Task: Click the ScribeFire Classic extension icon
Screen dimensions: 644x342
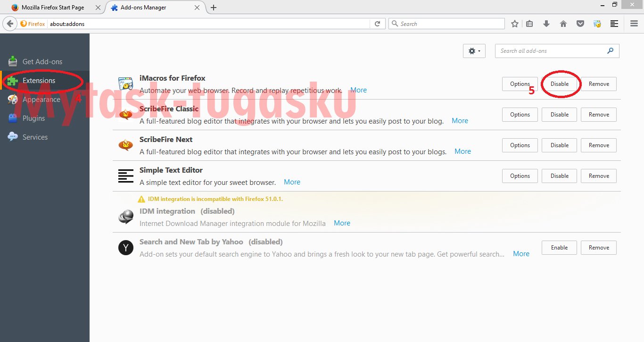Action: (126, 115)
